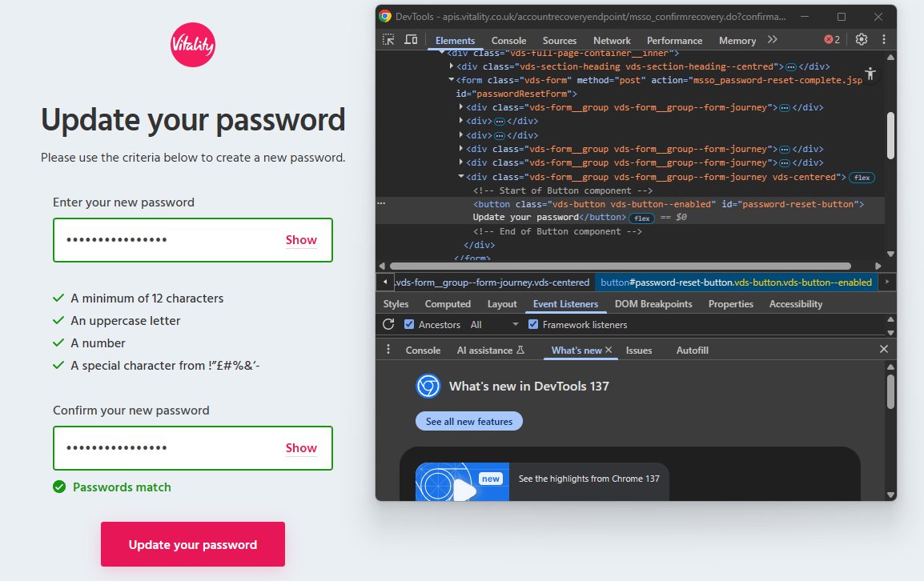Open the Network tab

tap(612, 40)
